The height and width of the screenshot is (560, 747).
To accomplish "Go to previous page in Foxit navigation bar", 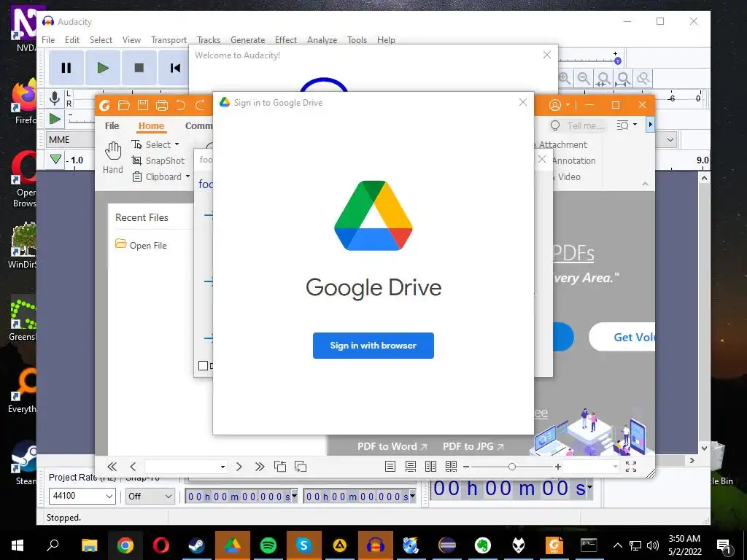I will 133,467.
